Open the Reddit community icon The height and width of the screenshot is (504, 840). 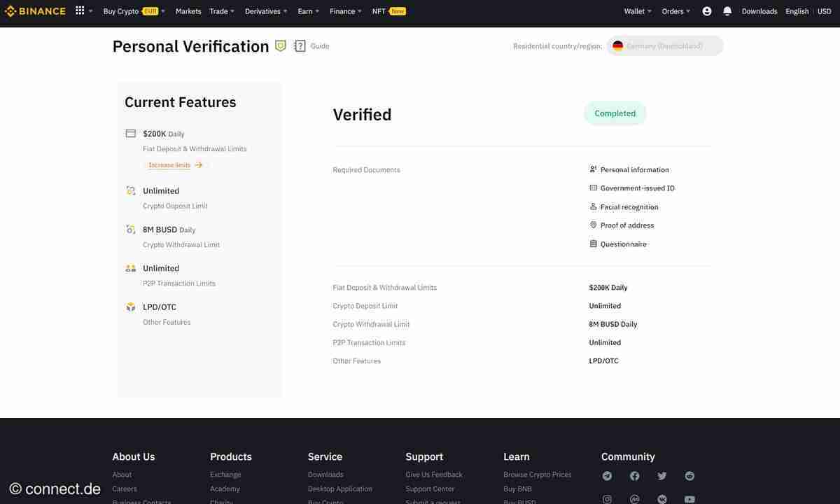[689, 476]
